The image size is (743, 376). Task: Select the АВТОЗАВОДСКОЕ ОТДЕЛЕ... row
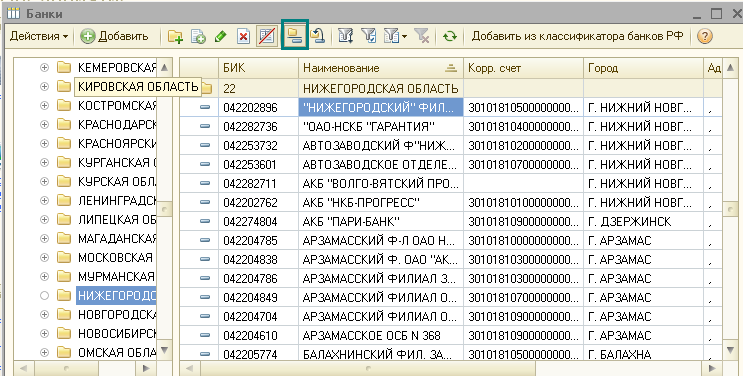click(x=451, y=165)
